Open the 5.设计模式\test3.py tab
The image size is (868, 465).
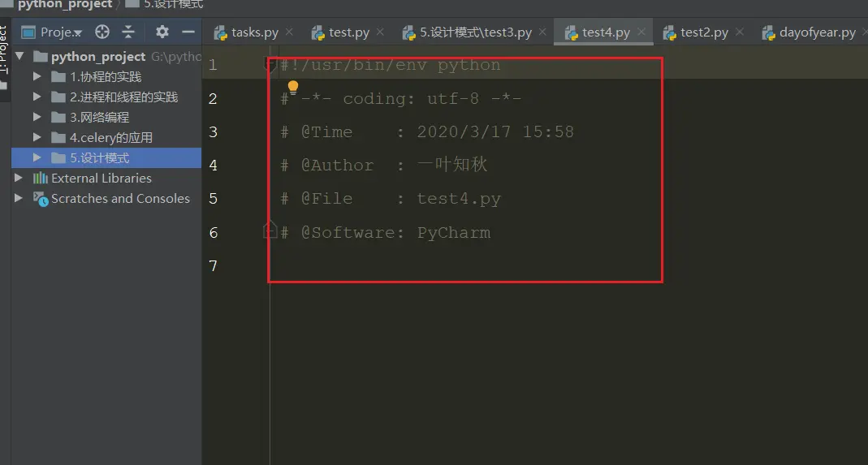475,33
